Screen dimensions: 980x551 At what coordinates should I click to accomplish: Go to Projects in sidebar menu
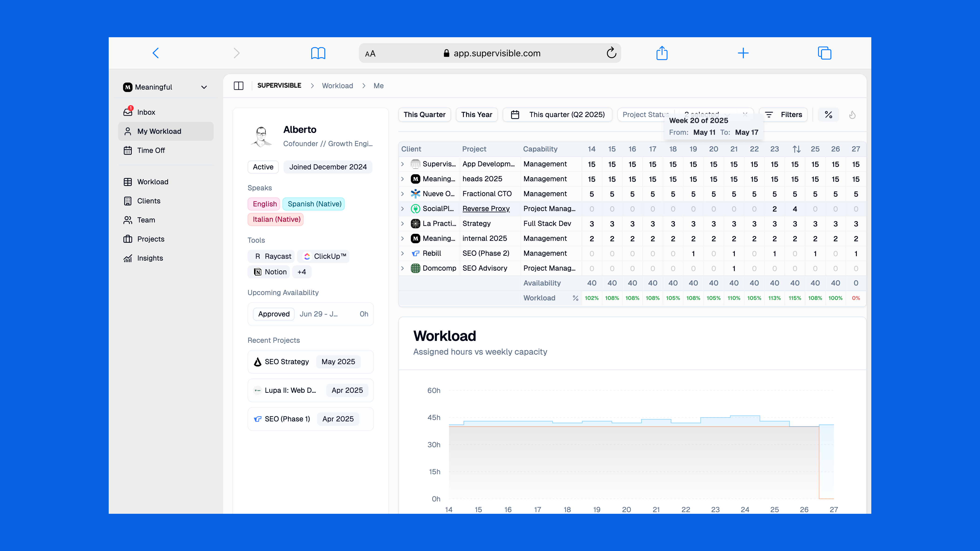[x=150, y=239]
